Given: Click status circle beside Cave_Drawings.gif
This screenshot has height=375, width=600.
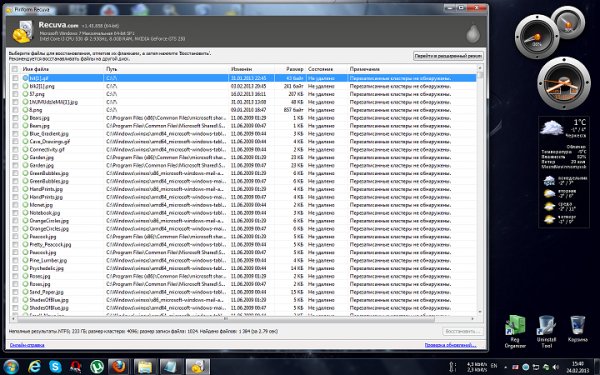Looking at the screenshot, I should pos(25,141).
